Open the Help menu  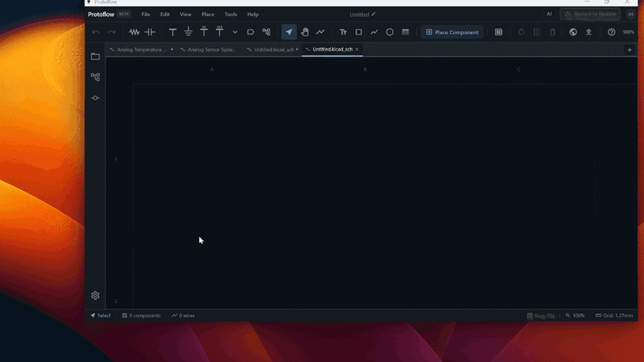tap(253, 14)
